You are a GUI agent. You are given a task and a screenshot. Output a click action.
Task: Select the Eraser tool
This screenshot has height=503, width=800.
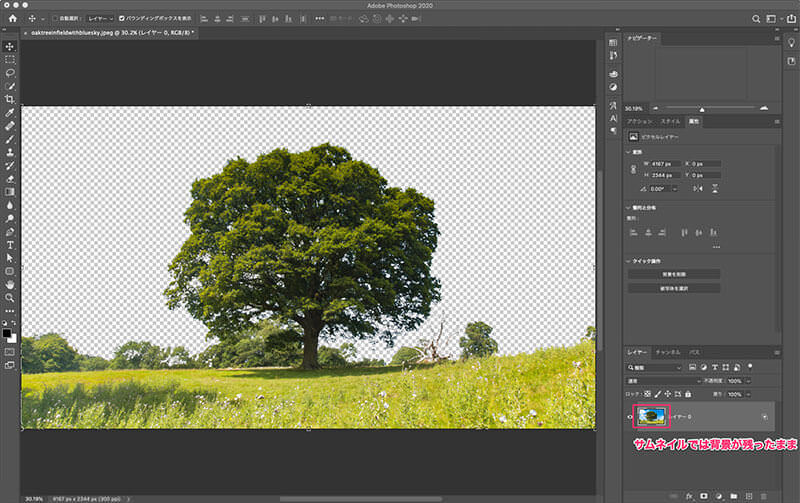(10, 179)
